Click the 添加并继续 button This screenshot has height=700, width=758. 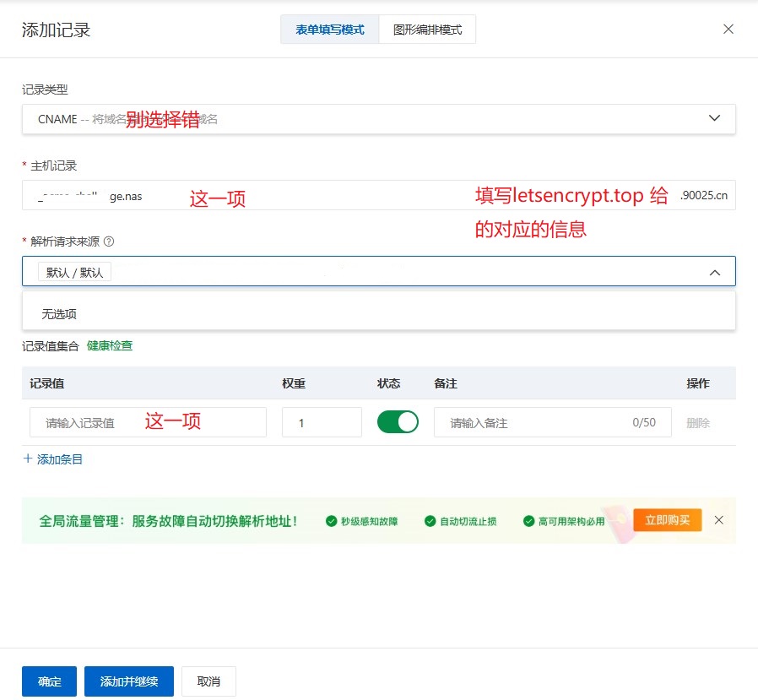[x=128, y=681]
